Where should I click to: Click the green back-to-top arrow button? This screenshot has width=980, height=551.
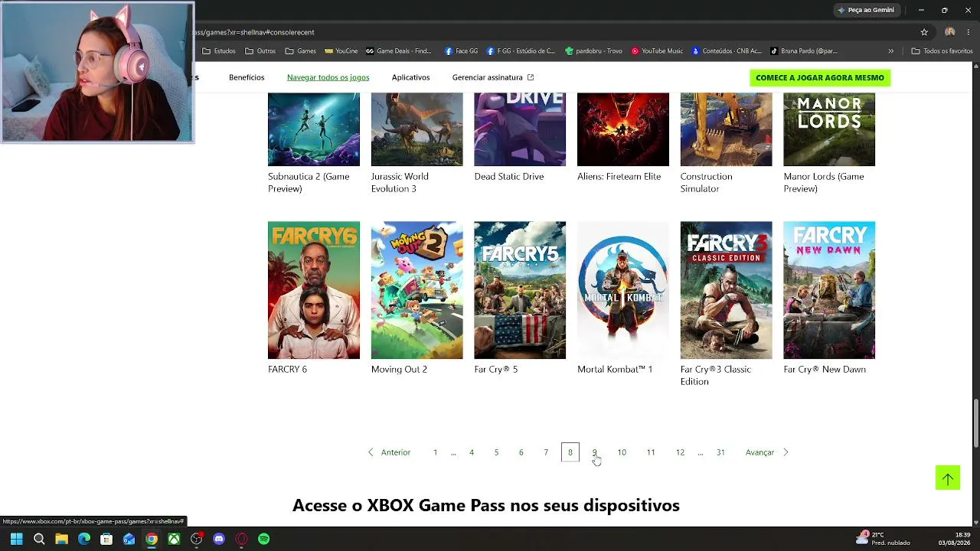pyautogui.click(x=948, y=478)
